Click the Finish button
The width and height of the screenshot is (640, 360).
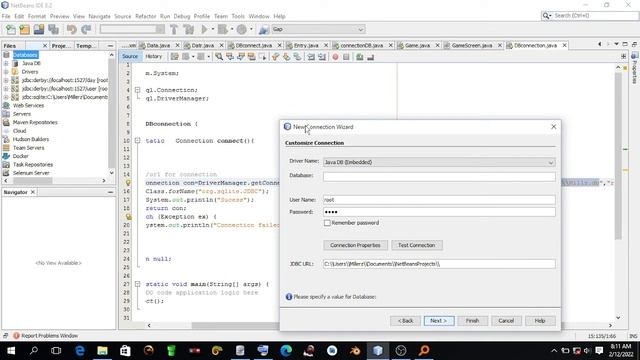[472, 321]
